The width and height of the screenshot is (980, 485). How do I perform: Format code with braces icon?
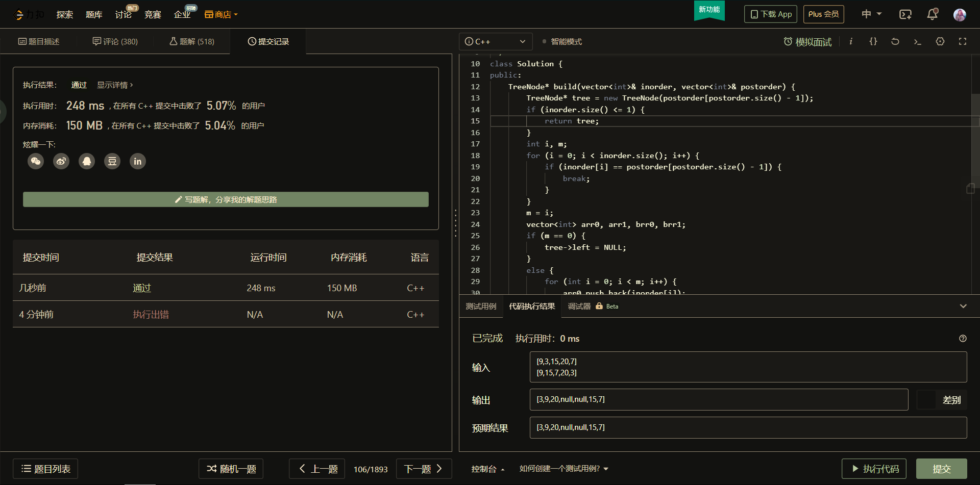pos(873,41)
